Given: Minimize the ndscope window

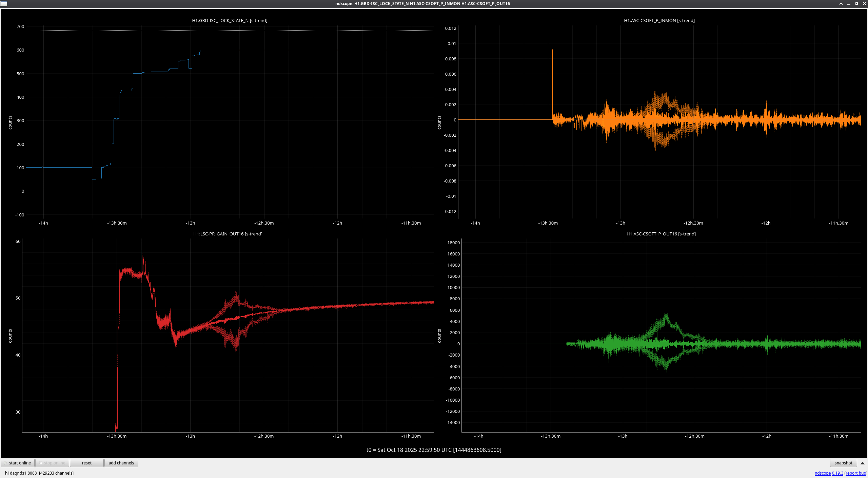Looking at the screenshot, I should pyautogui.click(x=849, y=4).
